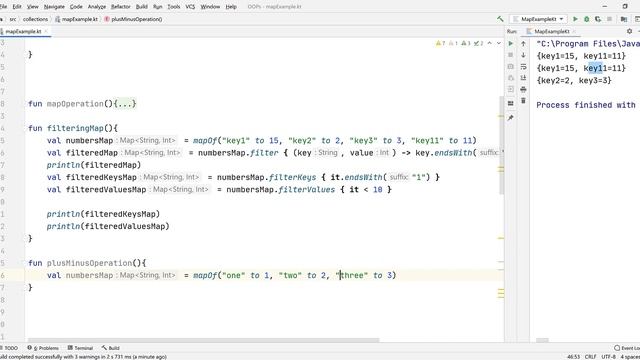This screenshot has width=640, height=360.
Task: Open the Analyze menu
Action: [x=97, y=7]
